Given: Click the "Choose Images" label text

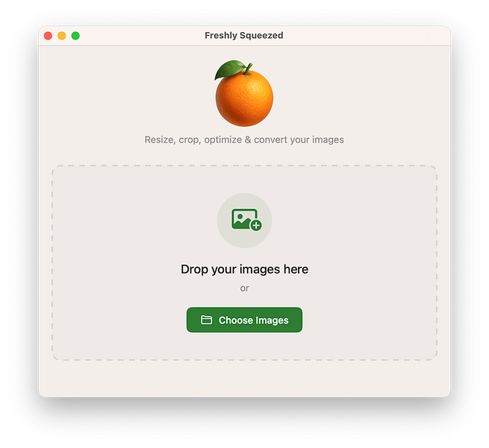Looking at the screenshot, I should (253, 320).
